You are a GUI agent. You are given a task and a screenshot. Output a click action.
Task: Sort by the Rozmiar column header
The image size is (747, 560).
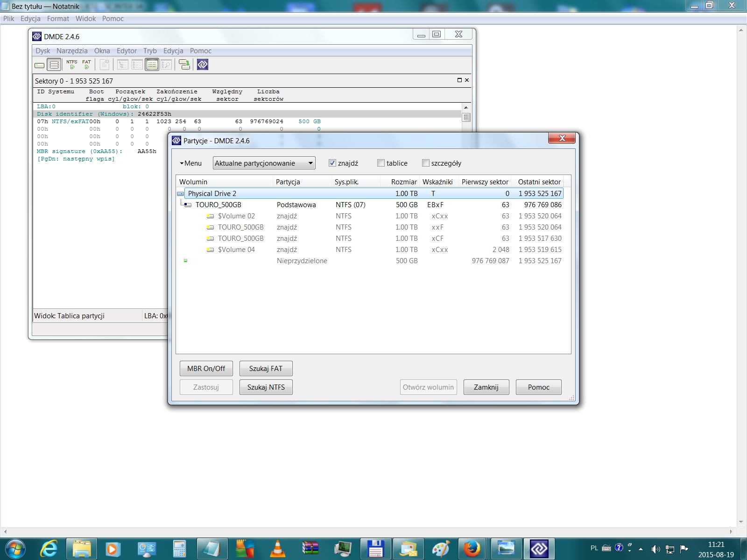[x=400, y=182]
